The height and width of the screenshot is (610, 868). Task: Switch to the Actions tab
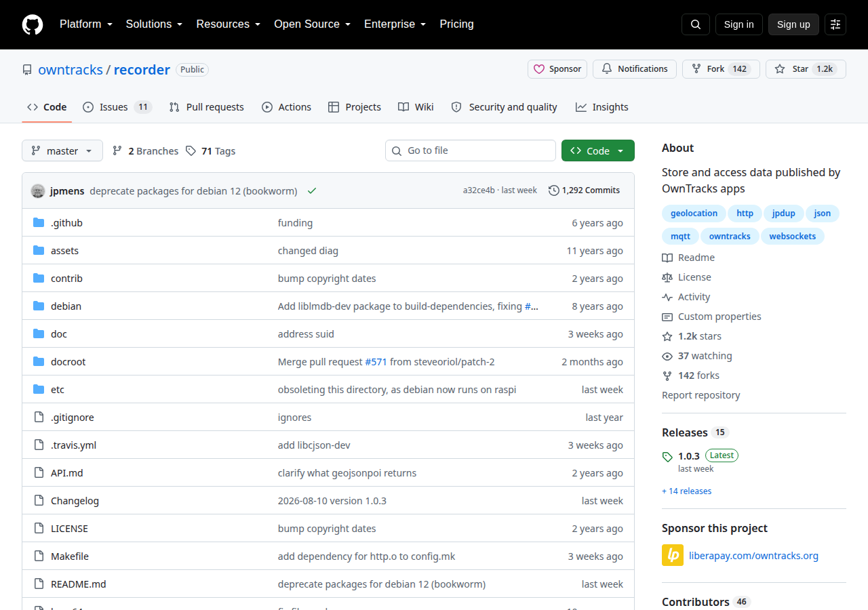[x=286, y=107]
